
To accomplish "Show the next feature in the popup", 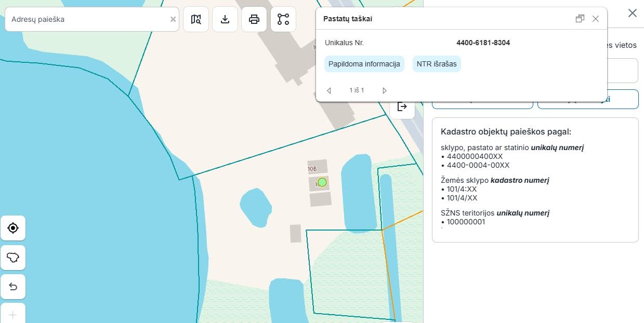I will [x=384, y=90].
